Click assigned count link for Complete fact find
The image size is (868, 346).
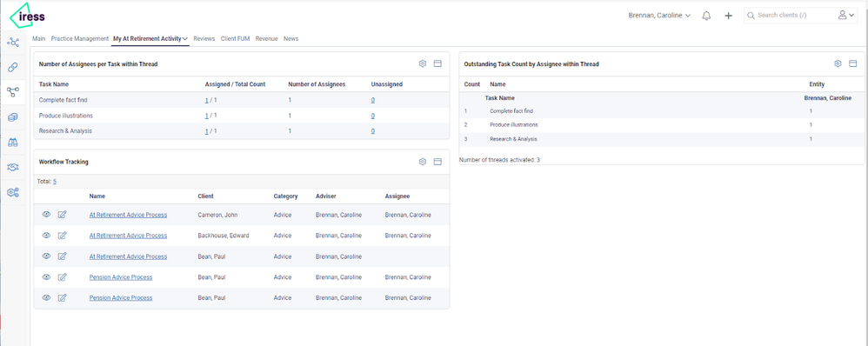[206, 100]
